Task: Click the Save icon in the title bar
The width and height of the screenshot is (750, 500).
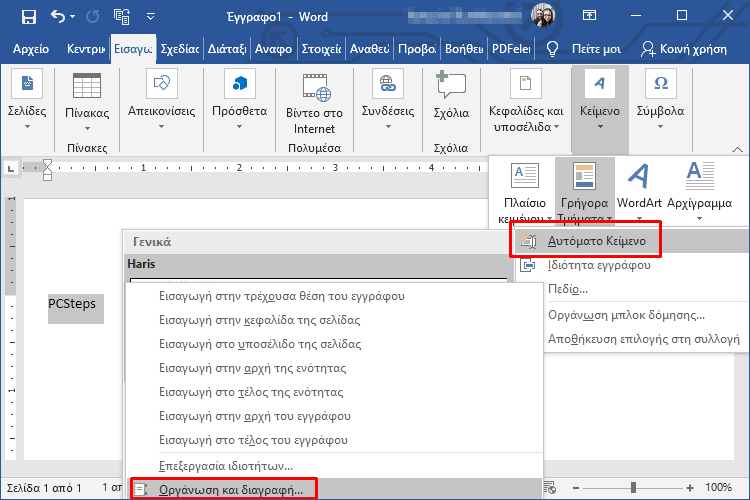Action: click(x=29, y=17)
